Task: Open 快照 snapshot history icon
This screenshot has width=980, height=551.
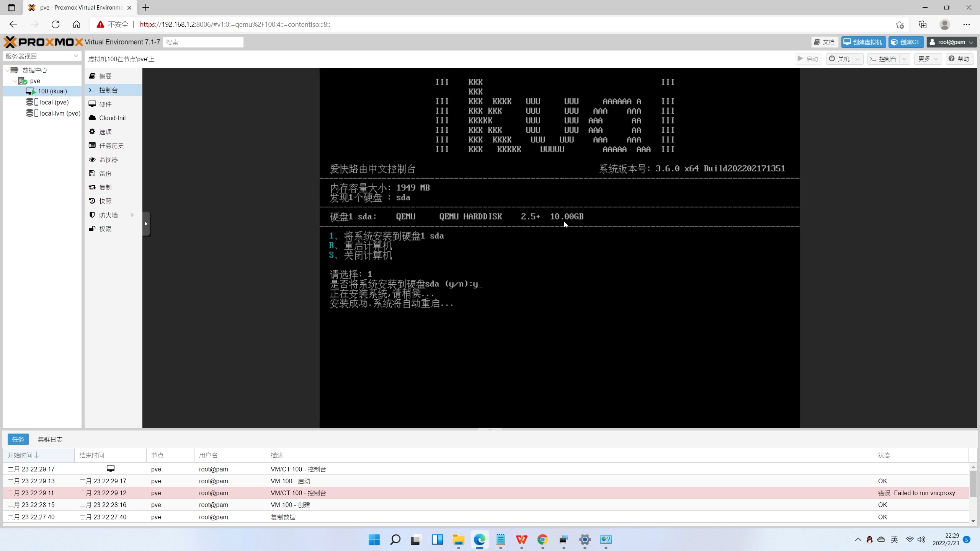Action: 92,201
